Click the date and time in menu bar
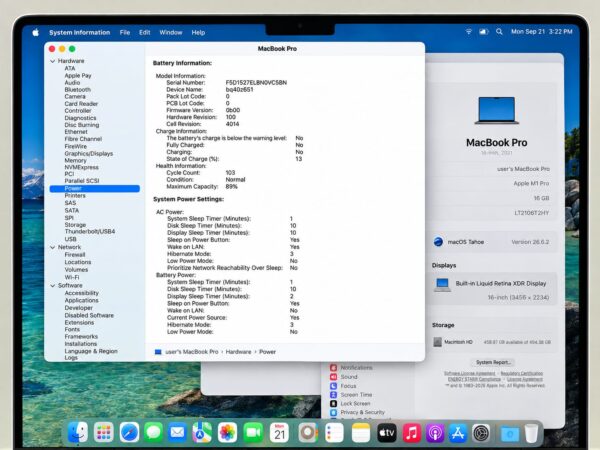The image size is (600, 450). [x=541, y=32]
